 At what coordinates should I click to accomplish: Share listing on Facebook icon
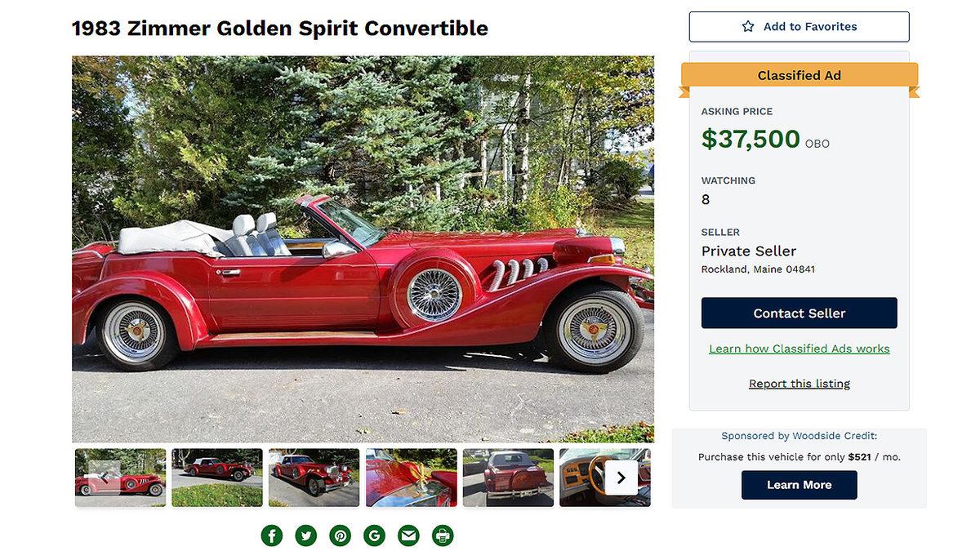[x=272, y=535]
